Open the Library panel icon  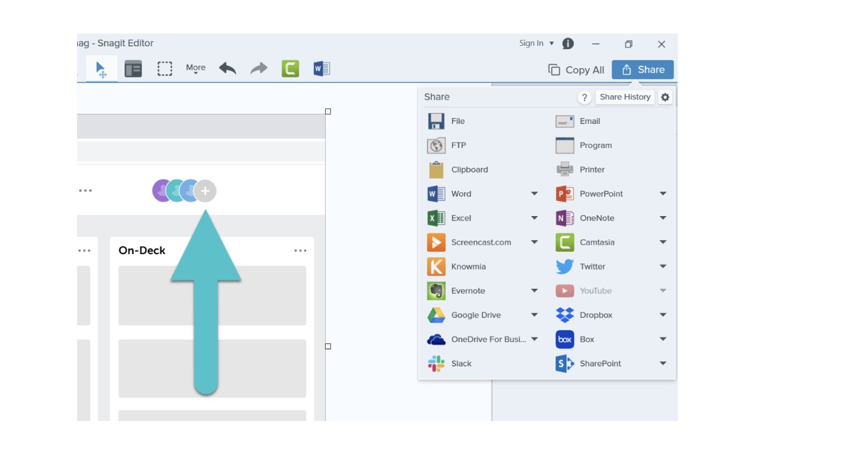click(x=133, y=69)
